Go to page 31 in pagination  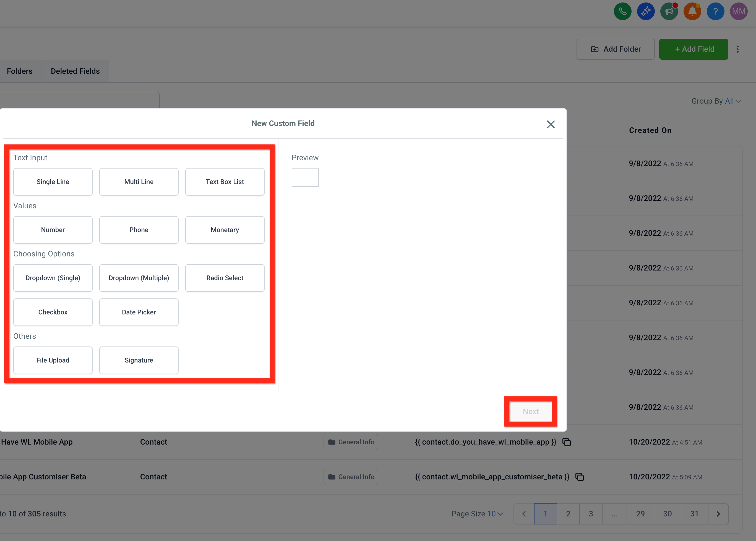[694, 514]
